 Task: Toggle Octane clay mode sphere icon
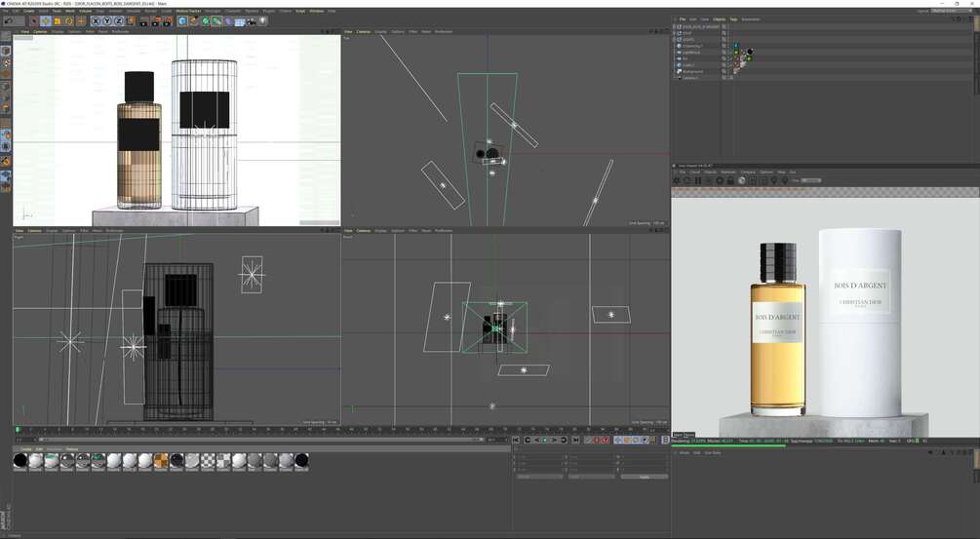point(742,180)
